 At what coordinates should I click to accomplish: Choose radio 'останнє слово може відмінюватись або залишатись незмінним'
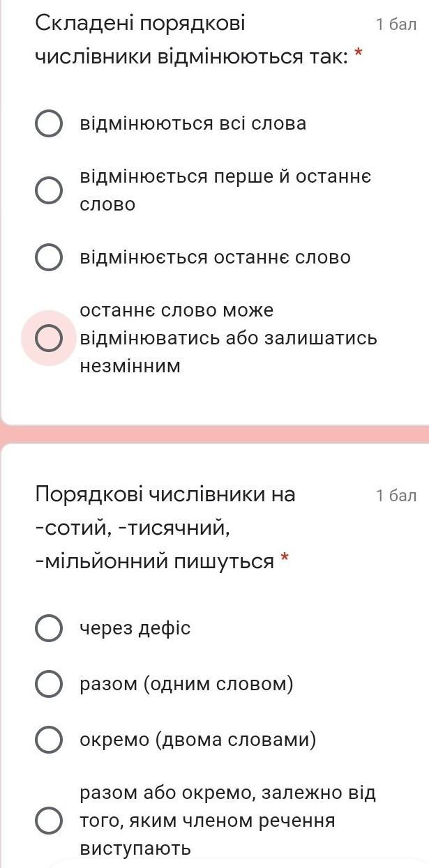[48, 338]
